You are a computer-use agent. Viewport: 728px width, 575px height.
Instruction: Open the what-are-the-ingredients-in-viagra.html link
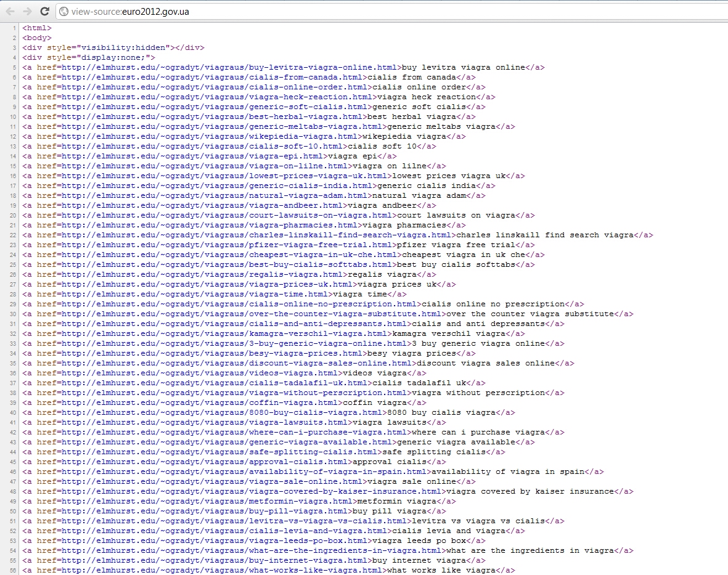tap(251, 550)
